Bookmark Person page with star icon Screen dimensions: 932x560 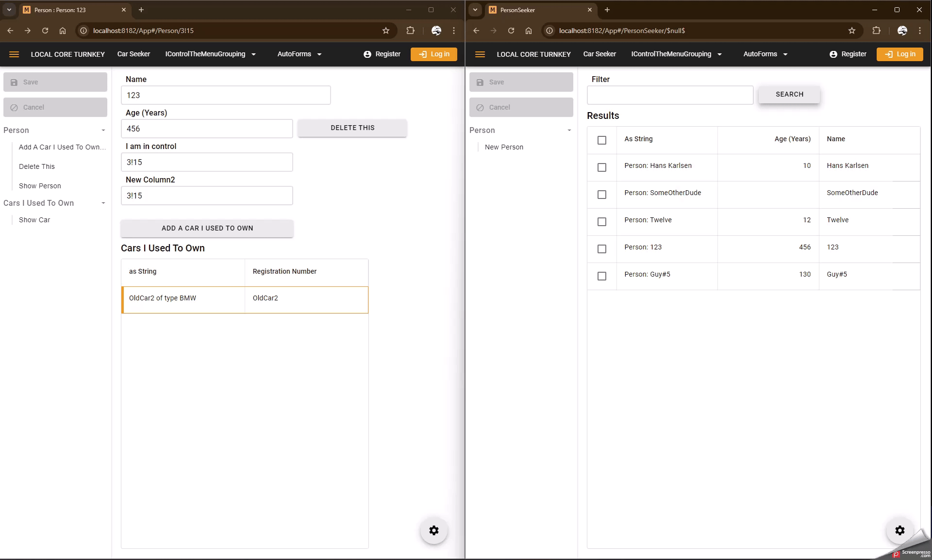[386, 31]
